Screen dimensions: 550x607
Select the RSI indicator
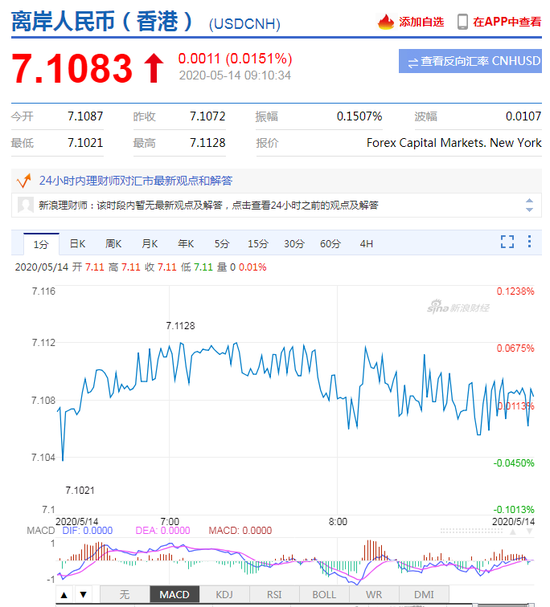tap(274, 595)
